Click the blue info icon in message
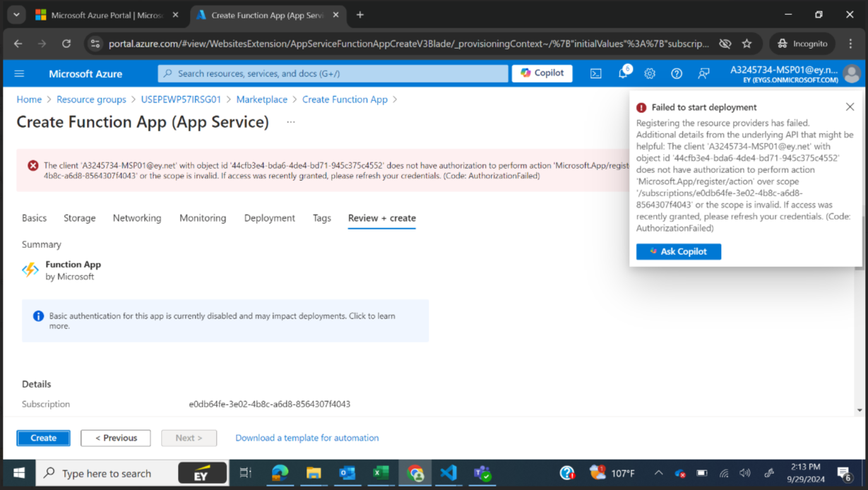 (38, 316)
